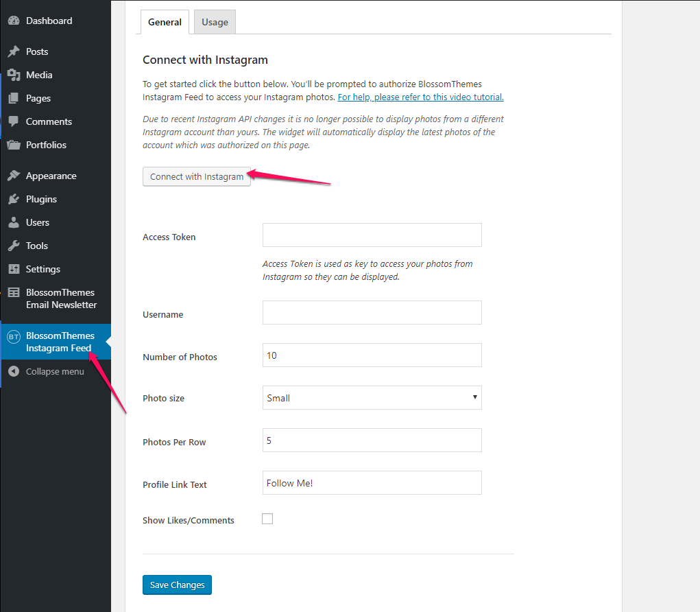Click the Connect with Instagram button
The width and height of the screenshot is (700, 612).
click(197, 176)
